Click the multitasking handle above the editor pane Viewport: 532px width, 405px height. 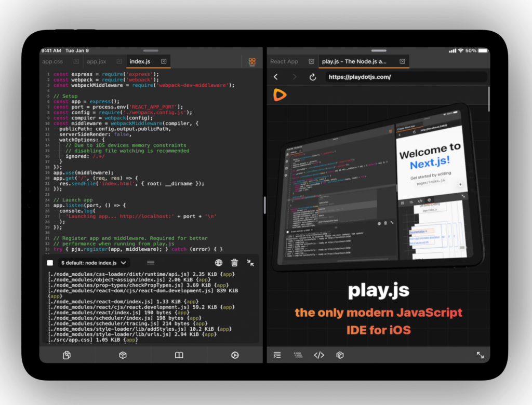coord(151,50)
